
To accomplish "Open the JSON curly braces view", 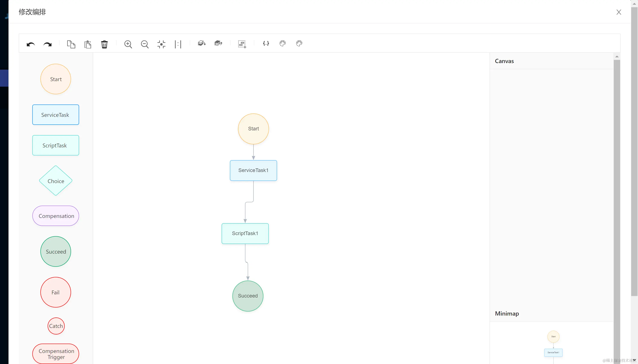I will (x=266, y=43).
